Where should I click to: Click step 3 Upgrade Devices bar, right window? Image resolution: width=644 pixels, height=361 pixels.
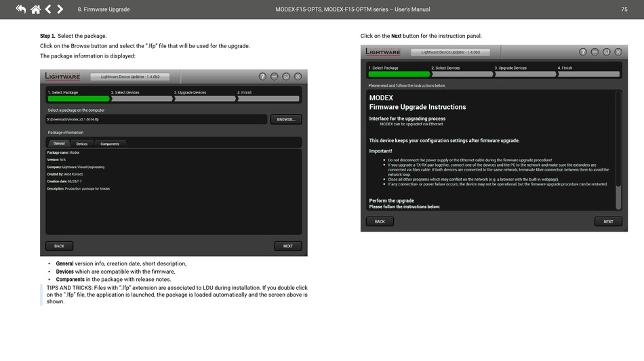click(x=525, y=74)
